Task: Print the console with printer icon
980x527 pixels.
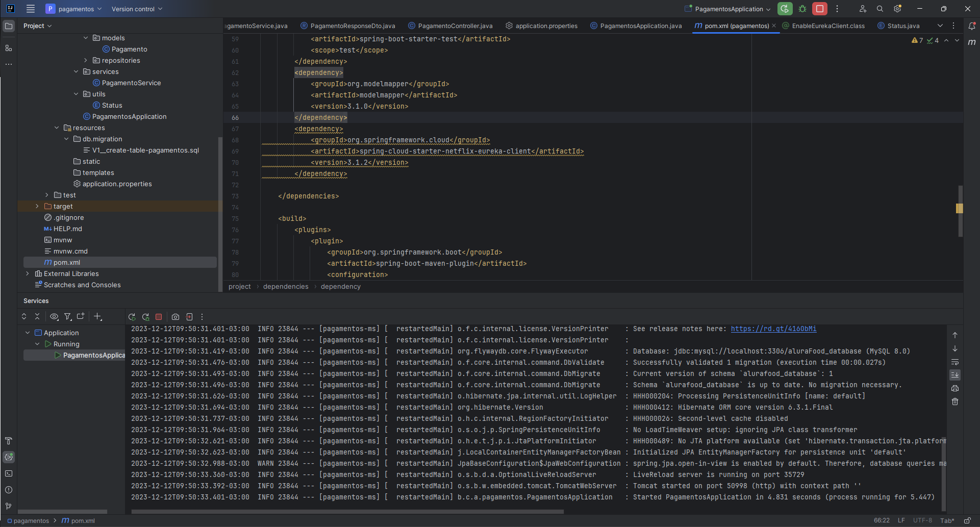Action: [955, 389]
